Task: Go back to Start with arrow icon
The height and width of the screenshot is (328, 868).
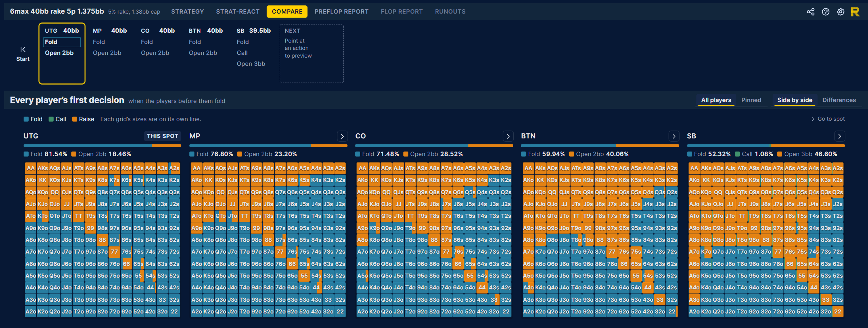Action: coord(23,54)
